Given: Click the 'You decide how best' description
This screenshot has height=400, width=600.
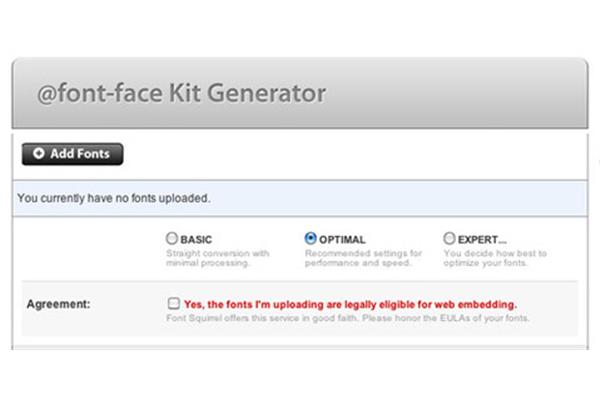Looking at the screenshot, I should pyautogui.click(x=495, y=258).
